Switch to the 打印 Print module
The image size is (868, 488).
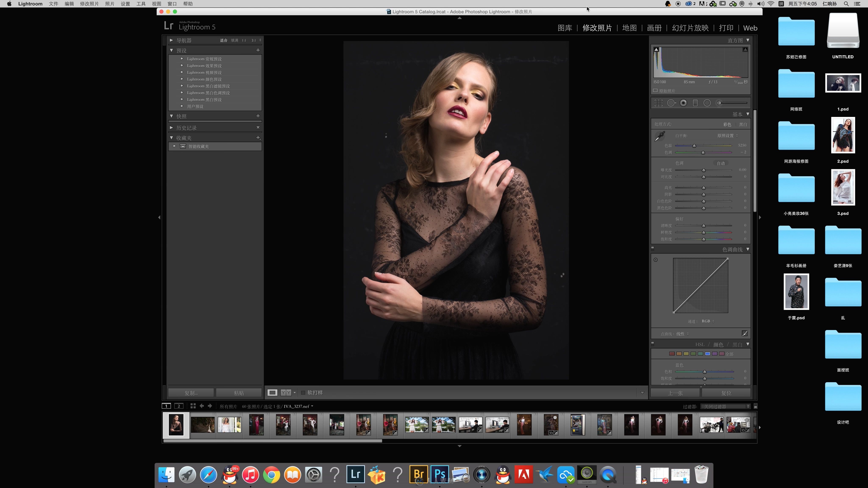tap(726, 28)
